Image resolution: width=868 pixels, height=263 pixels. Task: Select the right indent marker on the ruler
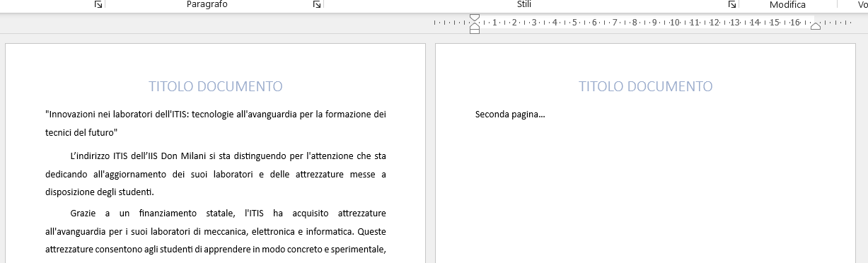(x=816, y=26)
